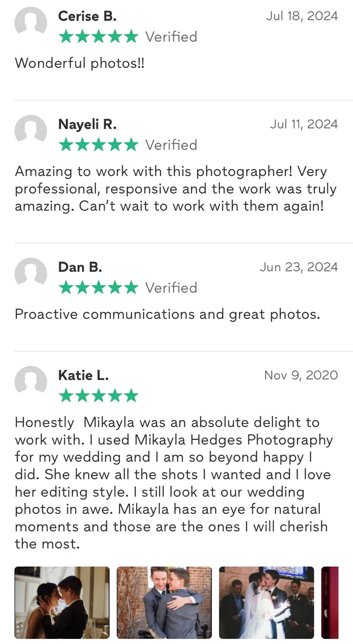Click Katie L.'s review text about Mikayla

pos(174,483)
